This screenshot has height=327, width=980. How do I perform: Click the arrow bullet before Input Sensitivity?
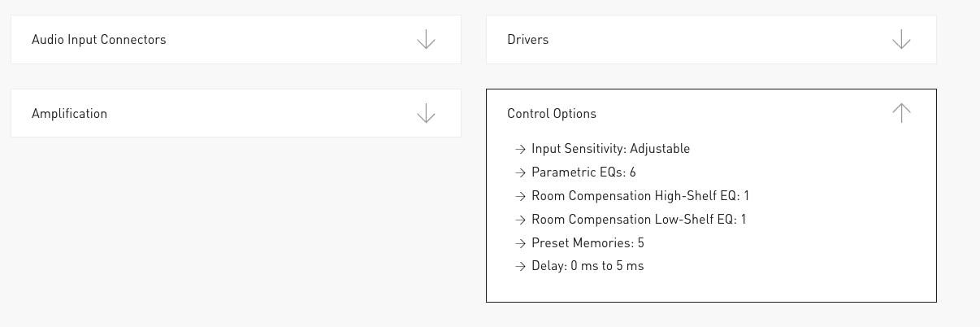(x=521, y=149)
